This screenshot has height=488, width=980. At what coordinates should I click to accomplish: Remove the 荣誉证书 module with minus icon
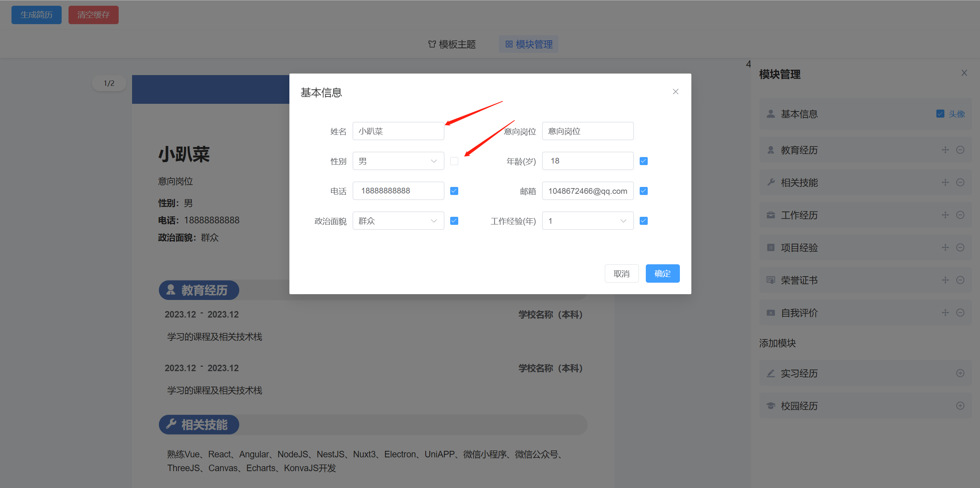[x=960, y=280]
